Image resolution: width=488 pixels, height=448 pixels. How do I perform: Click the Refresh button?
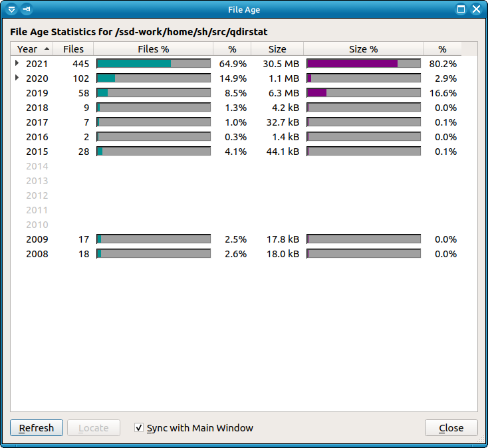[37, 428]
